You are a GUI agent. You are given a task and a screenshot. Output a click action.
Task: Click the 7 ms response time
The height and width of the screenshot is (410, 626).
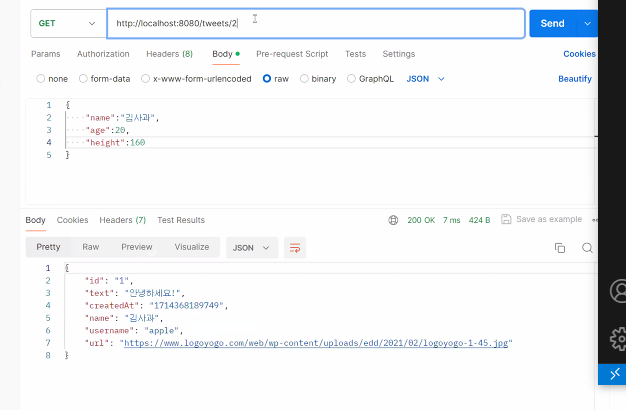pos(452,220)
